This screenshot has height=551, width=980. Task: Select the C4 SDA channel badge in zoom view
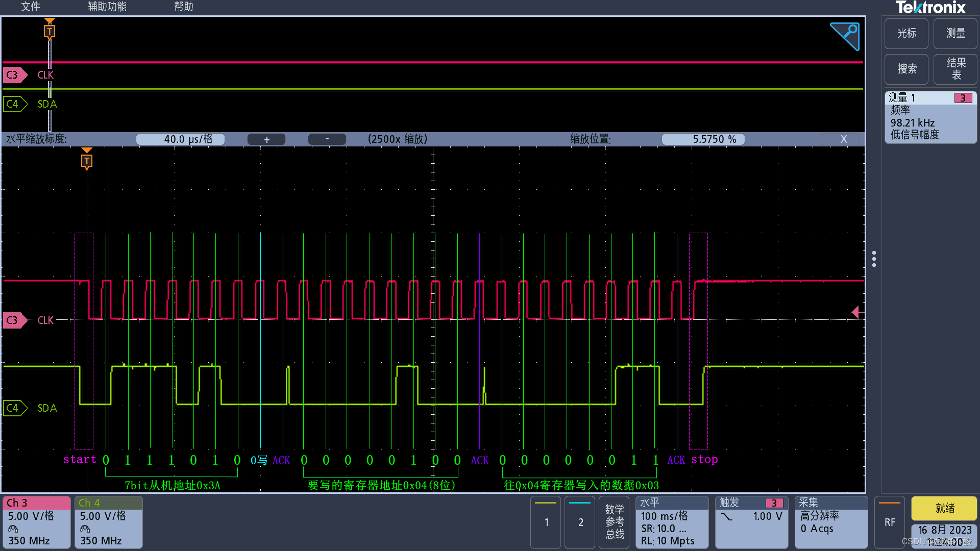[x=14, y=408]
